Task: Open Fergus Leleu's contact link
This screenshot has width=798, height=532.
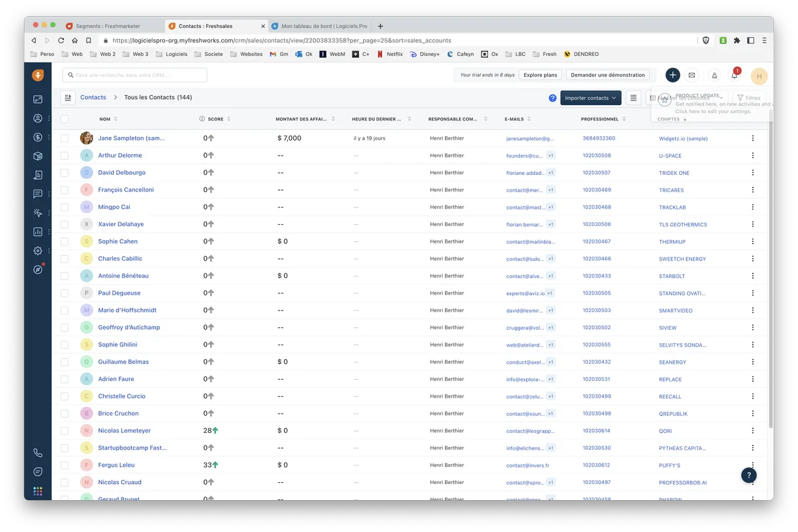Action: [116, 465]
